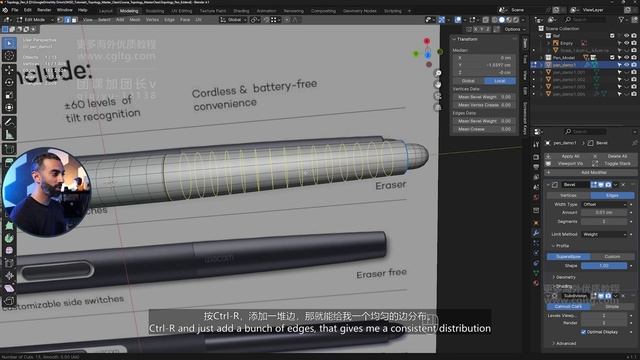
Task: Switch to solid viewport shading
Action: (x=502, y=20)
